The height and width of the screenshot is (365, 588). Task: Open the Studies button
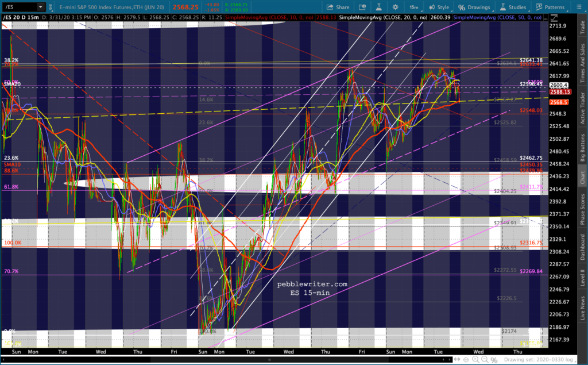point(513,7)
